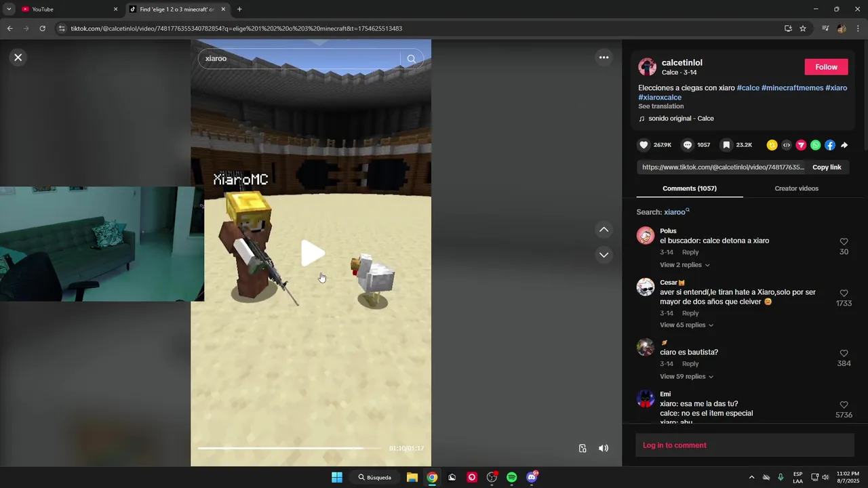Reply to 'ciaro es bautista?' comment

690,364
